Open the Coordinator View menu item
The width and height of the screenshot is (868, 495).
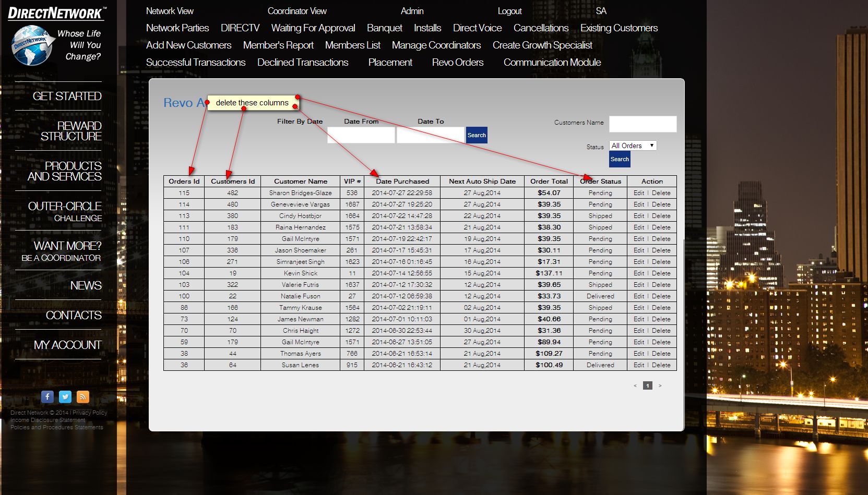tap(297, 11)
